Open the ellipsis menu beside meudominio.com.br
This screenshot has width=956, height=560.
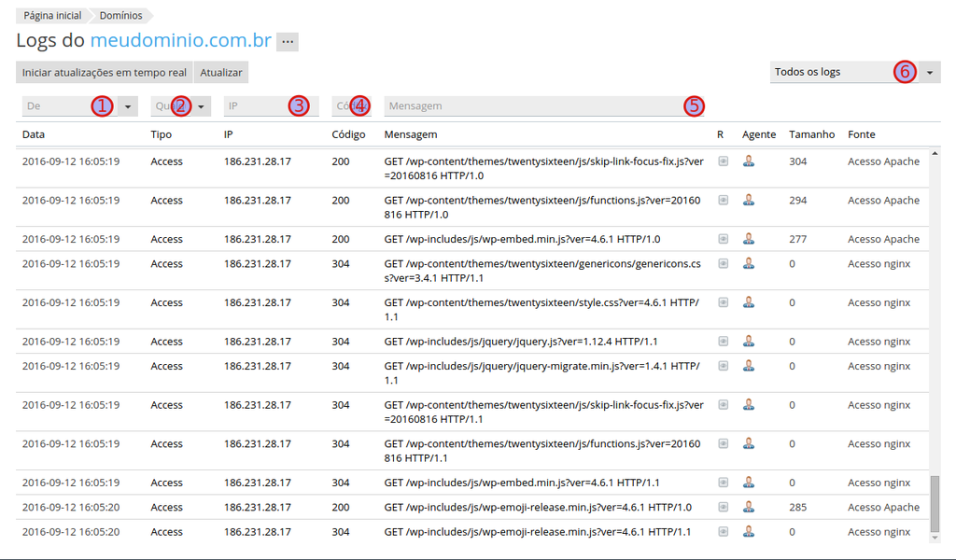288,41
